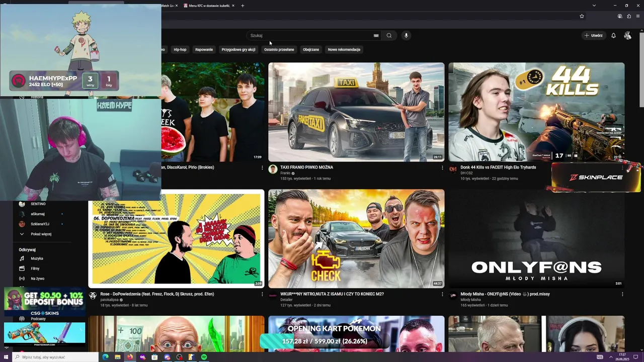This screenshot has width=644, height=362.
Task: Select Przygodowe gry akcji chip
Action: click(238, 49)
